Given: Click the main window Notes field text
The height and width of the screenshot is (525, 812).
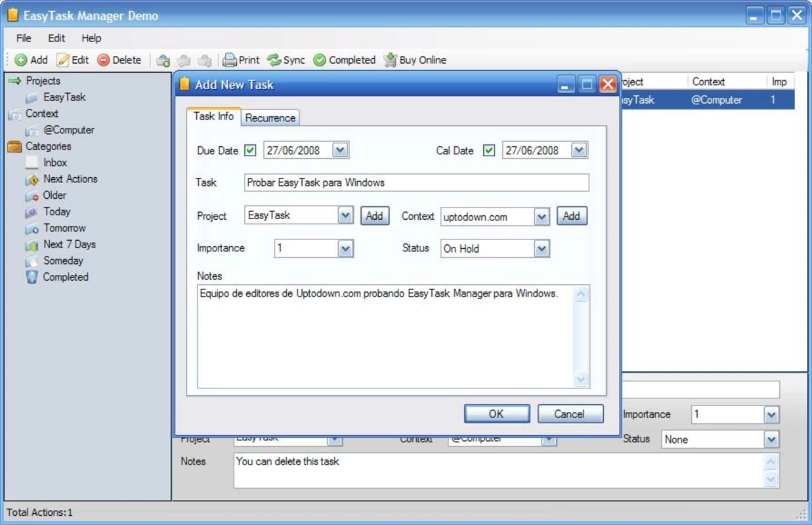Looking at the screenshot, I should pyautogui.click(x=288, y=461).
